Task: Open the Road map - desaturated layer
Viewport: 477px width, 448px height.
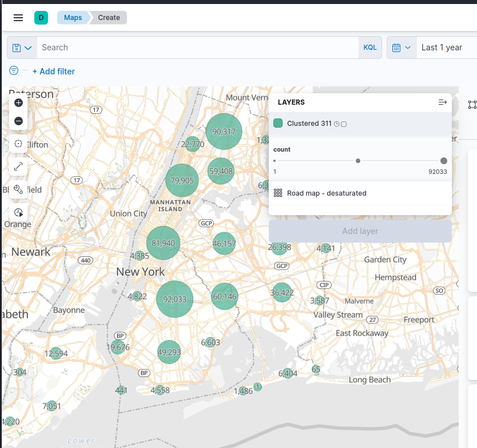Action: (327, 193)
